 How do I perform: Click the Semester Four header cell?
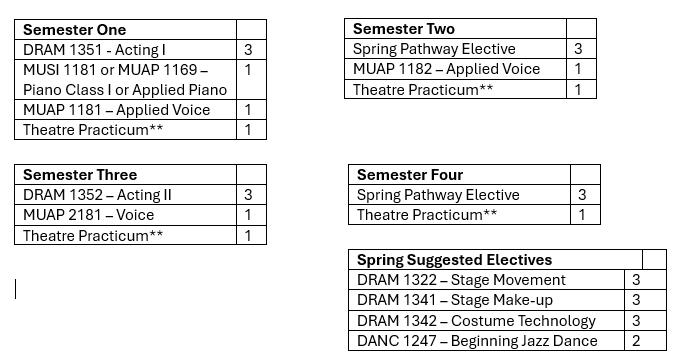(x=459, y=175)
